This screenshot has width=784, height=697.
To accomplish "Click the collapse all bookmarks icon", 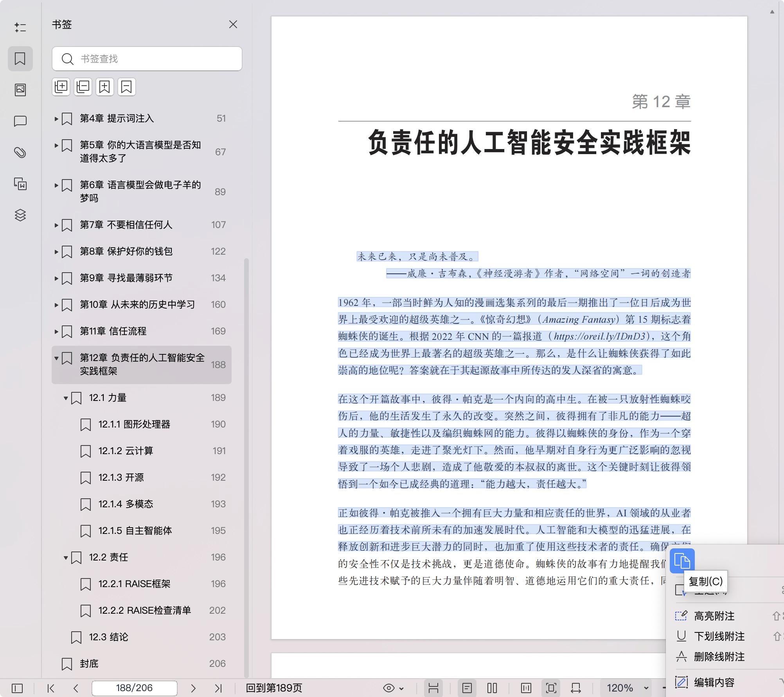I will 83,86.
